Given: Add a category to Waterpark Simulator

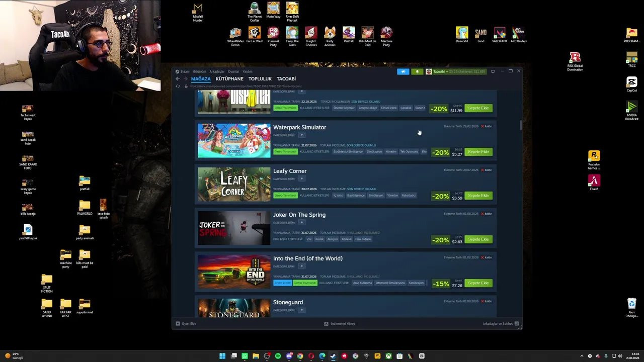Looking at the screenshot, I should click(301, 135).
